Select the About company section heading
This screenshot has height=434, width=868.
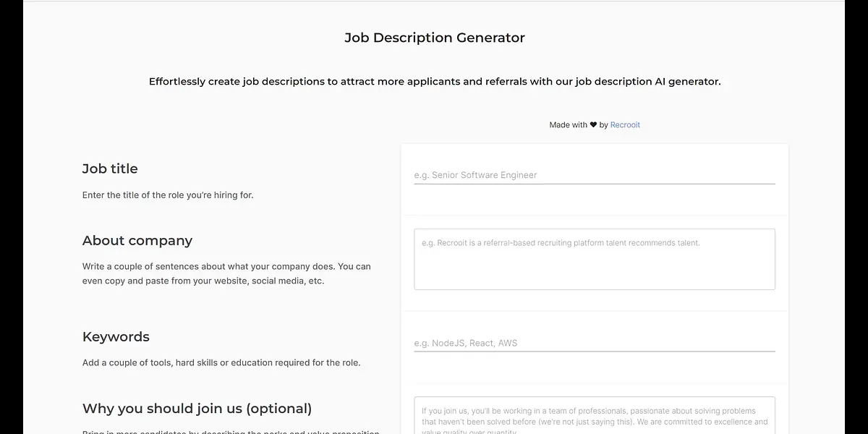point(137,241)
